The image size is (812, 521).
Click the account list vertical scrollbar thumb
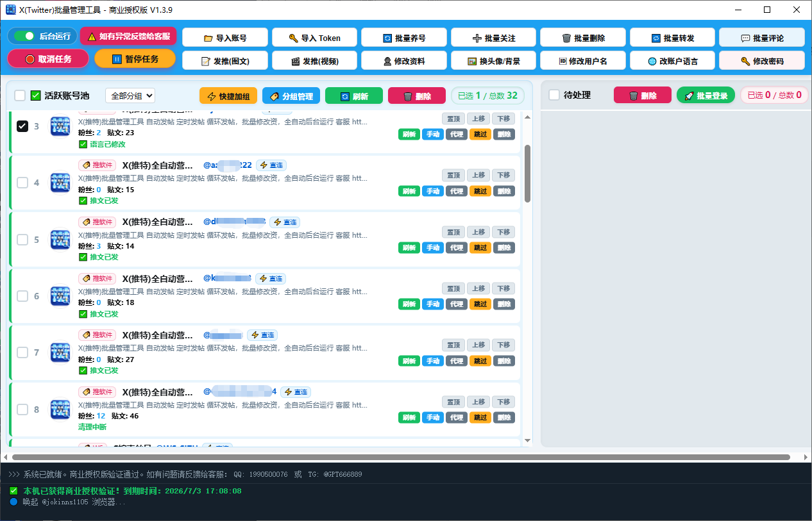tap(527, 173)
